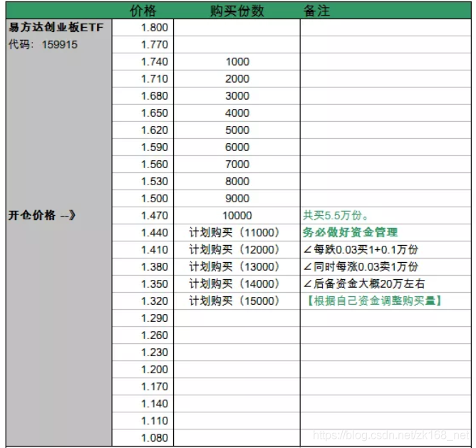This screenshot has height=448, width=476.
Task: Select purchase quantity cell 6000
Action: click(x=237, y=147)
